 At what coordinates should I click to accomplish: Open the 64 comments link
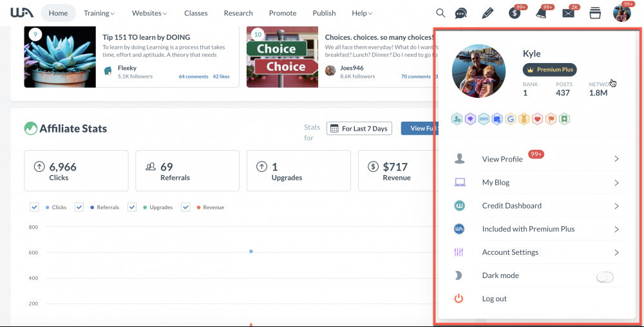click(193, 77)
